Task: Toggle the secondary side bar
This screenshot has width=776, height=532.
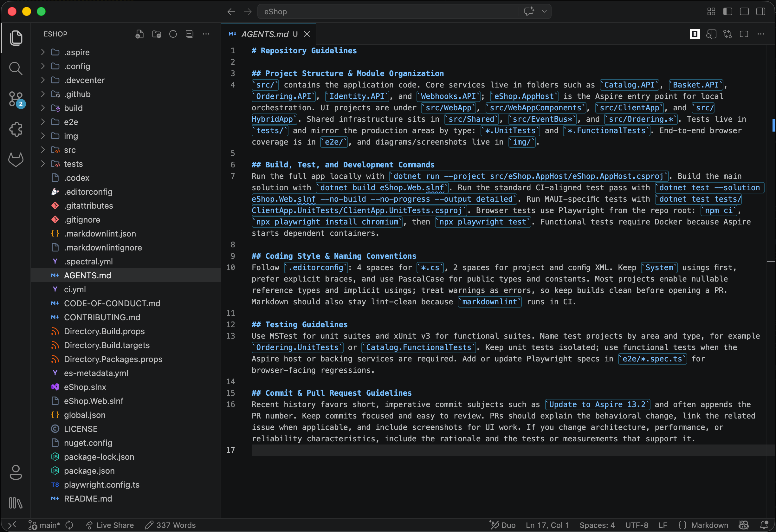Action: 761,12
